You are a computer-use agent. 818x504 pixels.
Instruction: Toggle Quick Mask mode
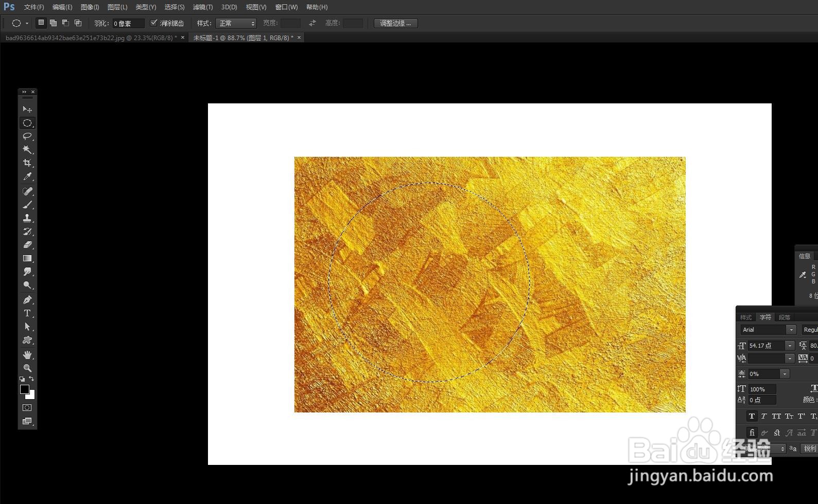(27, 408)
